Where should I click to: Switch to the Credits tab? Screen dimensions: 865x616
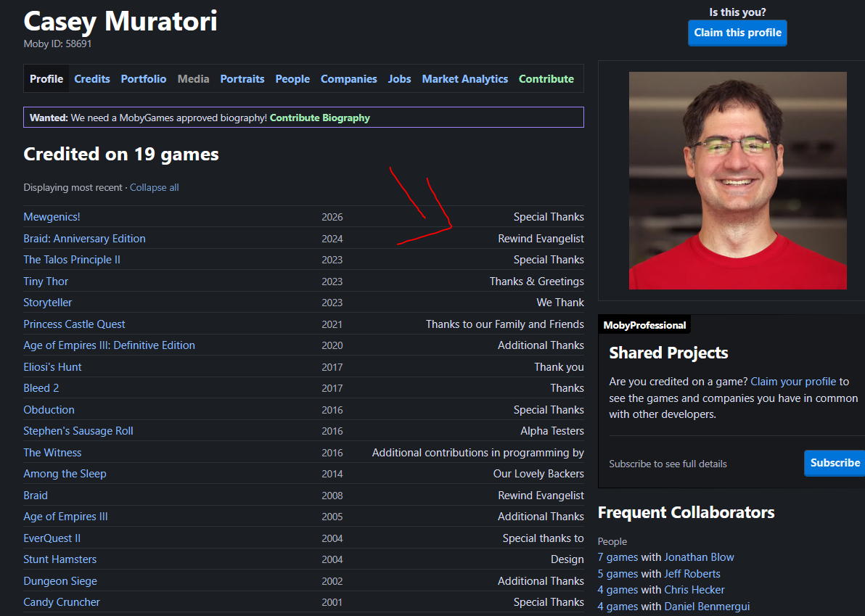click(x=92, y=79)
